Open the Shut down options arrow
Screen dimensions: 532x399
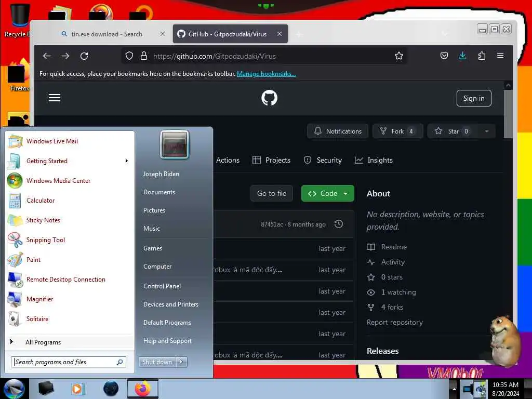pyautogui.click(x=181, y=362)
